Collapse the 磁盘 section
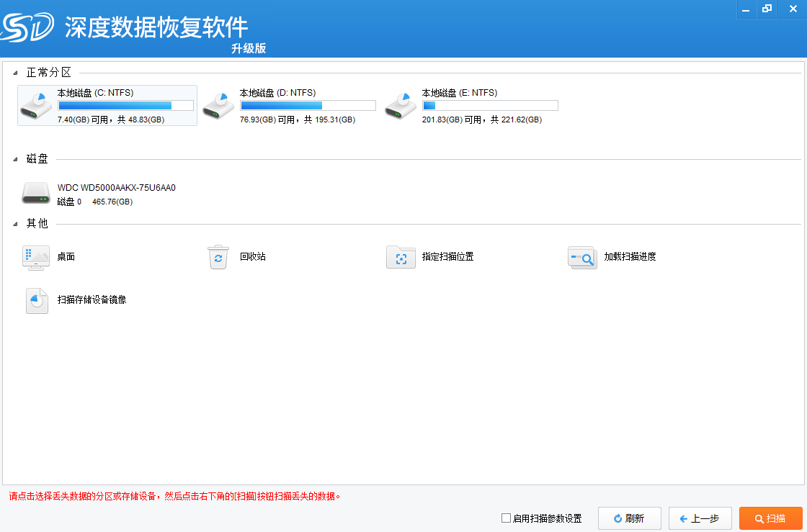 point(16,159)
